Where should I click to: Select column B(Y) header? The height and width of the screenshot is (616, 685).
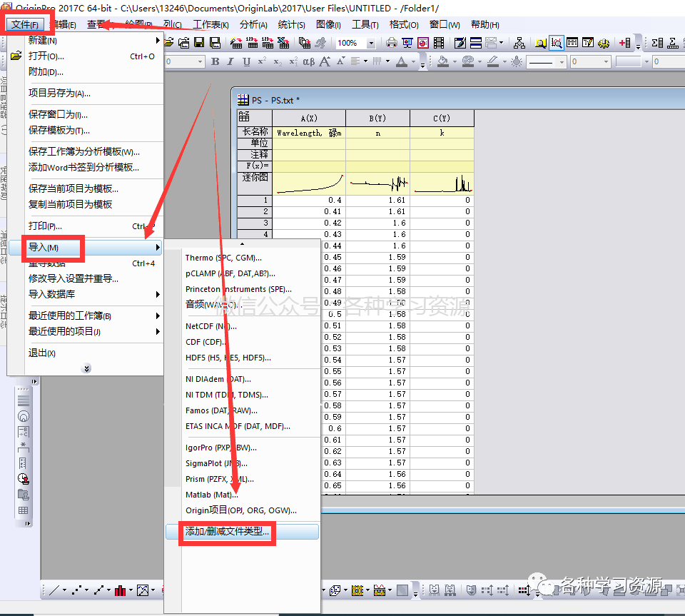[x=377, y=118]
